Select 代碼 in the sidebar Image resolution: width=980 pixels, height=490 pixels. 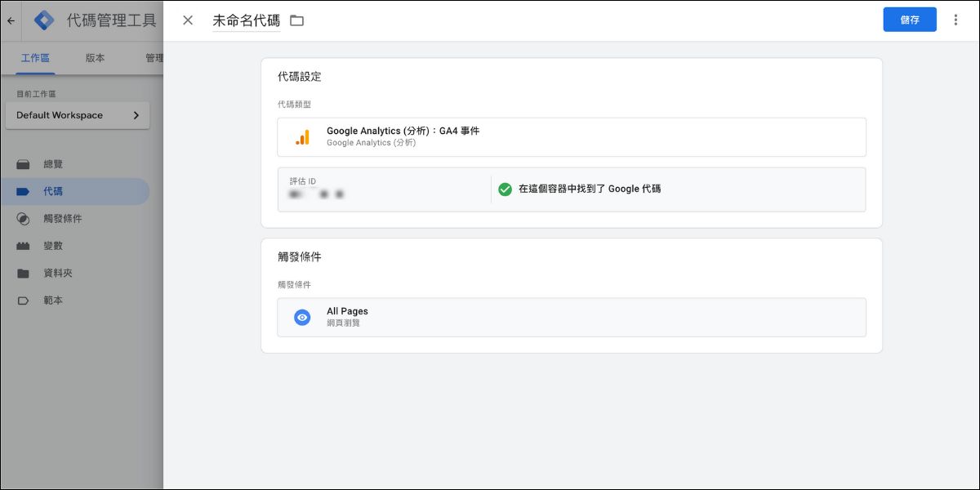pos(74,192)
